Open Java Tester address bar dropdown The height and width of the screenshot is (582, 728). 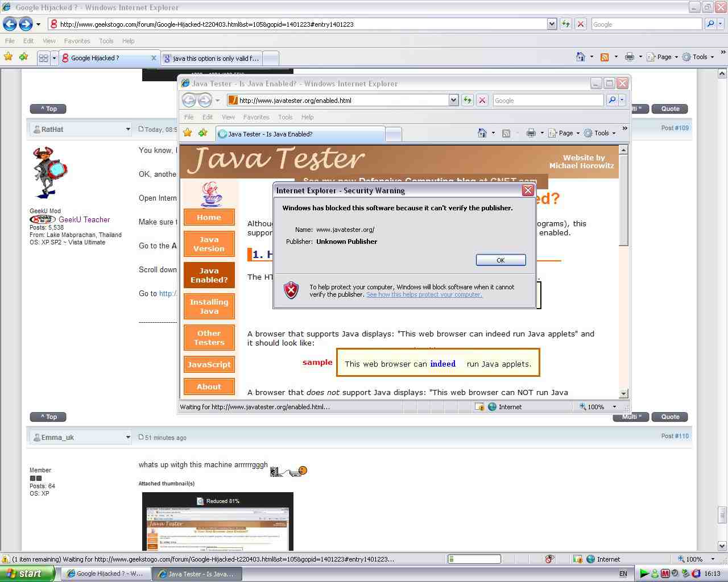(x=453, y=100)
